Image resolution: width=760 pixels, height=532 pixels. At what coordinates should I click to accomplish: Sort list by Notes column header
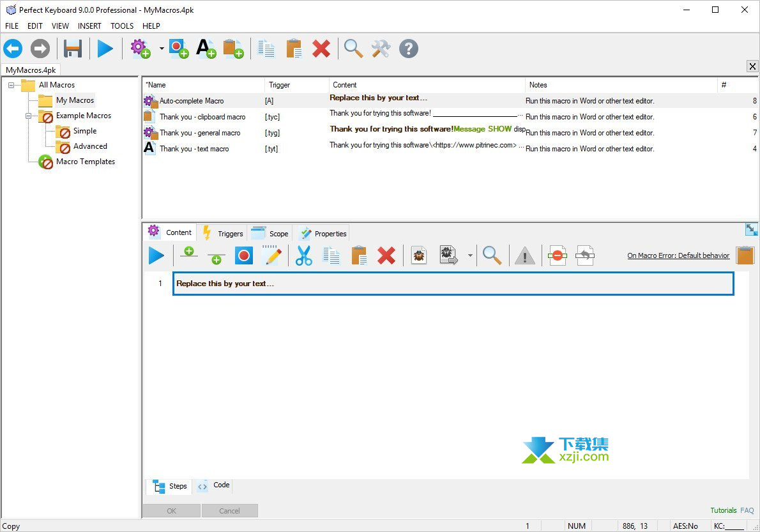(x=621, y=85)
